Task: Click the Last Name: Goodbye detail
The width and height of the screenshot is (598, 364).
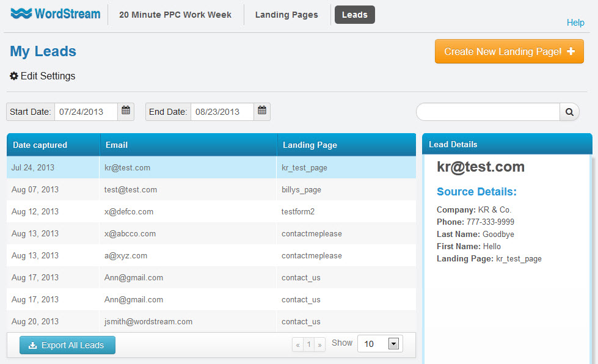Action: [x=476, y=234]
